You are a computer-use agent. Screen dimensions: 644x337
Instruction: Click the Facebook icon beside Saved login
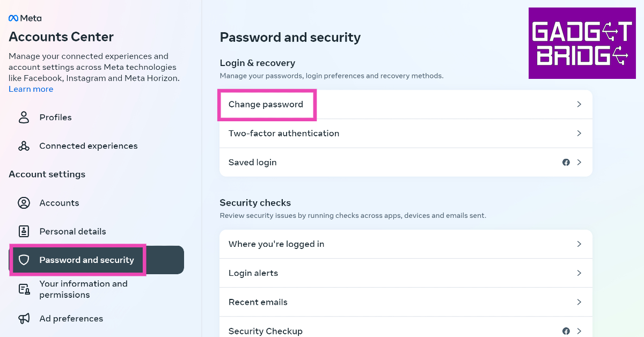point(566,162)
